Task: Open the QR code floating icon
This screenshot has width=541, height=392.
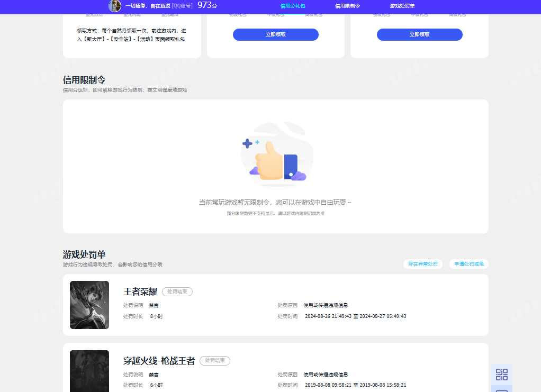Action: click(x=502, y=375)
